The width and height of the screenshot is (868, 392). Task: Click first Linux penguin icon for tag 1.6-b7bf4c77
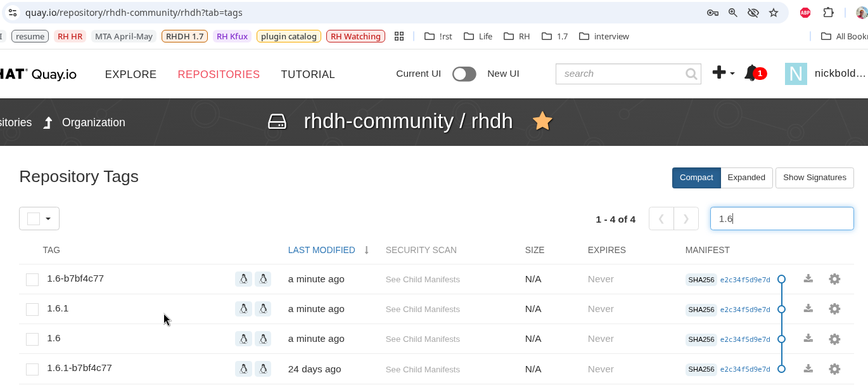point(243,278)
